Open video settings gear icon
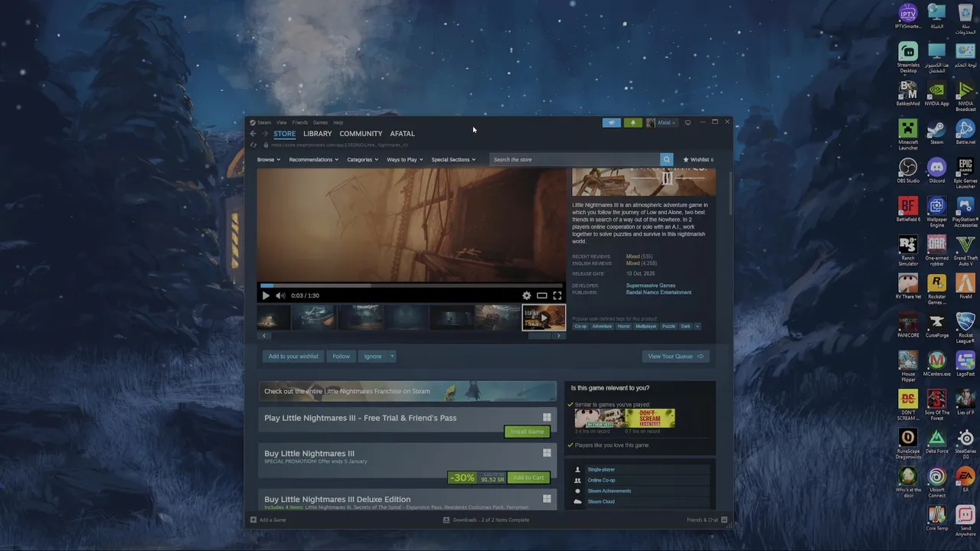This screenshot has height=551, width=980. 527,295
